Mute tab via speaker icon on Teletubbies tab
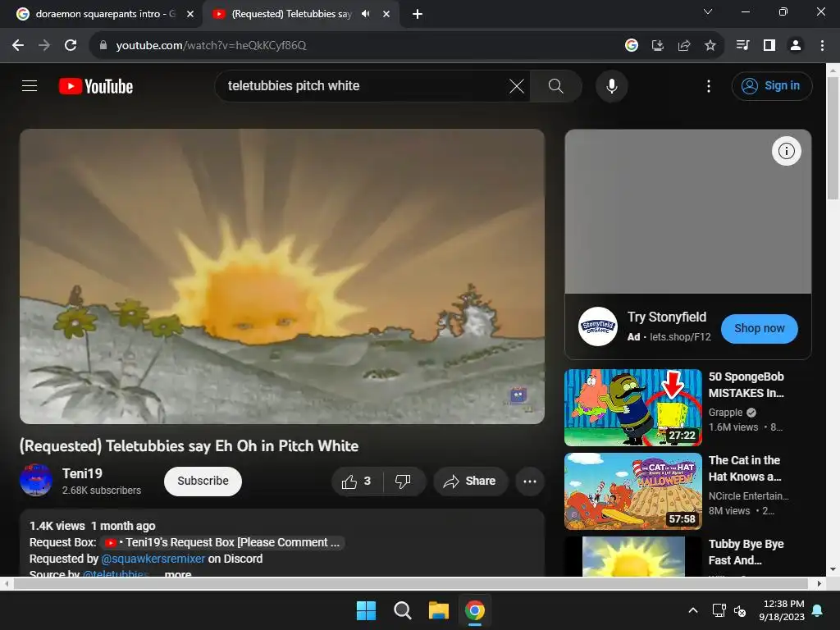Screen dimensions: 840x630 pos(365,14)
